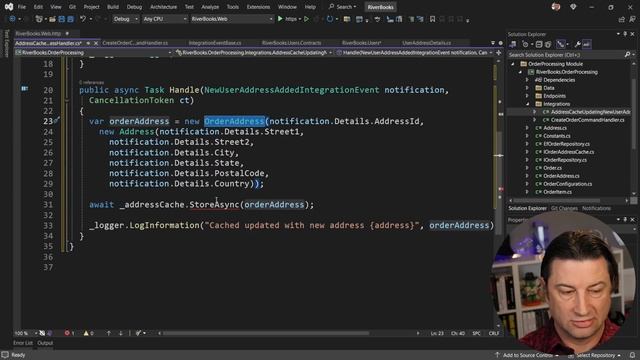The image size is (640, 360).
Task: Toggle Preview Selected Items in Solution Explorer
Action: [587, 44]
